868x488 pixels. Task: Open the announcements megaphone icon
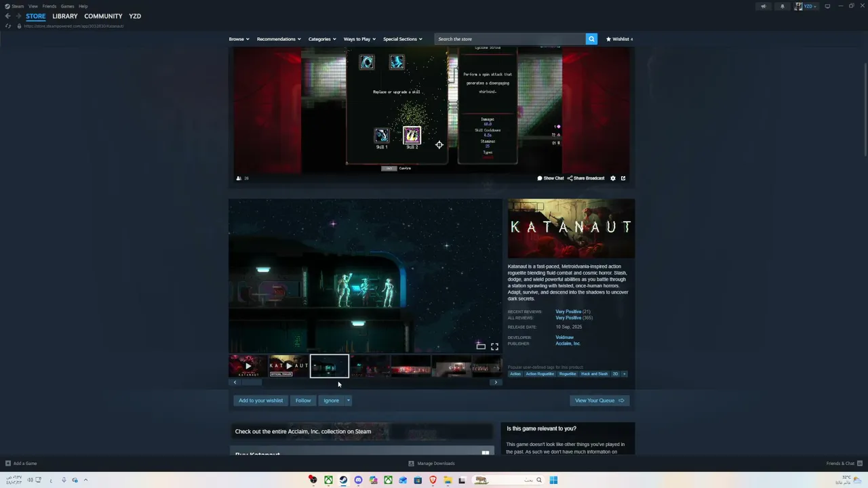pos(763,6)
